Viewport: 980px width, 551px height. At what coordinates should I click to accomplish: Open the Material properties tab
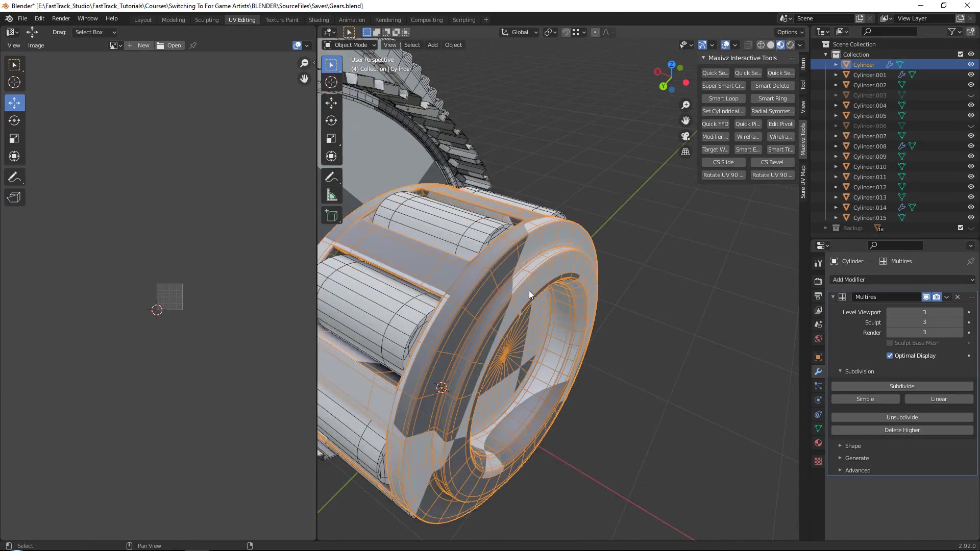pyautogui.click(x=818, y=443)
